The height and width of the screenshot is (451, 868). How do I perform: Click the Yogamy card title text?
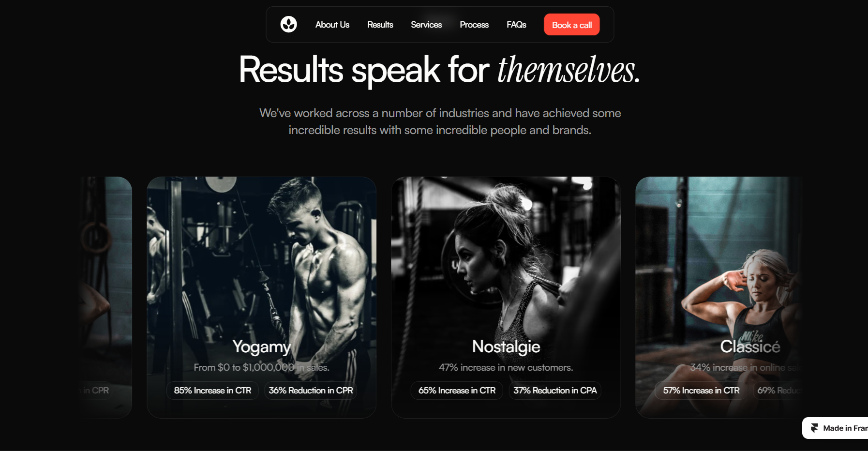pyautogui.click(x=262, y=347)
